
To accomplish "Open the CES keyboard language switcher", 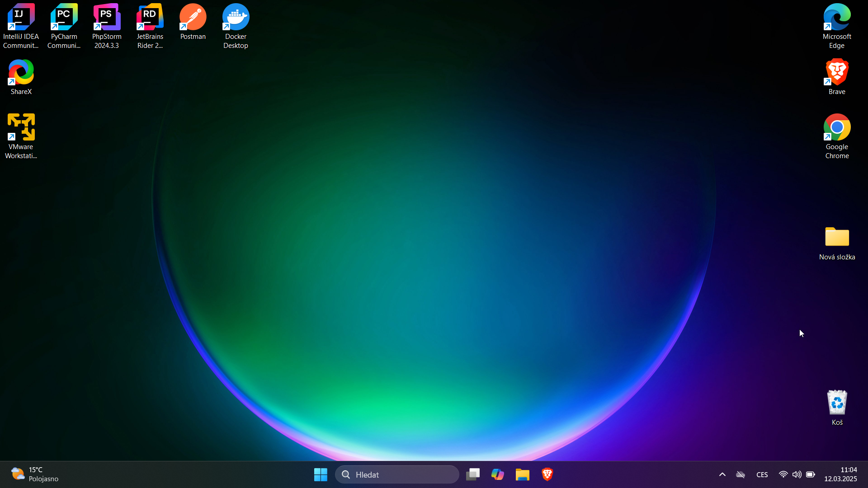I will [762, 474].
